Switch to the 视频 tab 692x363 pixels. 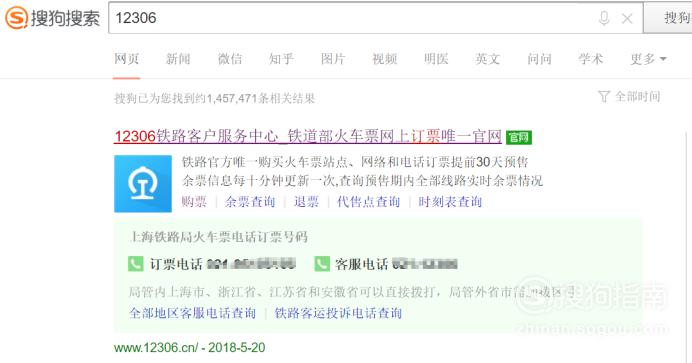384,59
